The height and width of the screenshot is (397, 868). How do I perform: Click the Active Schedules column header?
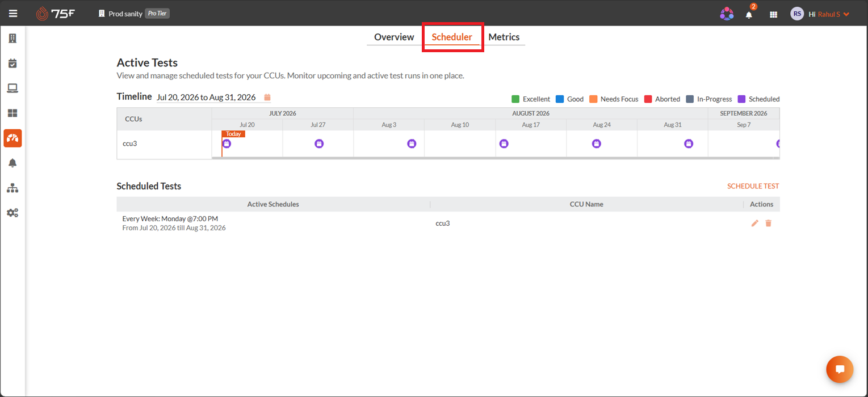click(273, 204)
